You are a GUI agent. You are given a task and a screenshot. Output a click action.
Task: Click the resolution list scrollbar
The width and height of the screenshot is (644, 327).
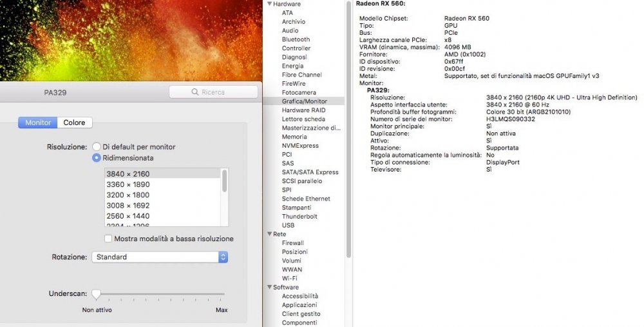pos(225,197)
